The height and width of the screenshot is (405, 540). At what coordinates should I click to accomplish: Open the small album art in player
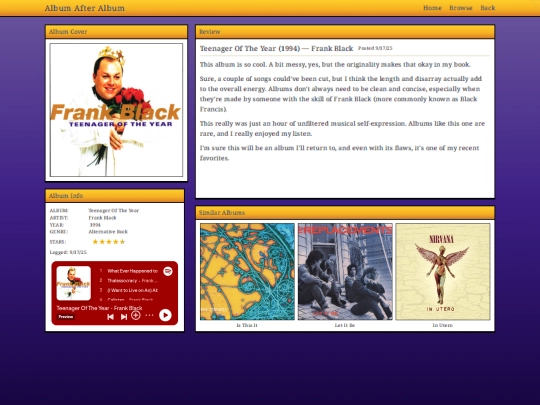74,283
